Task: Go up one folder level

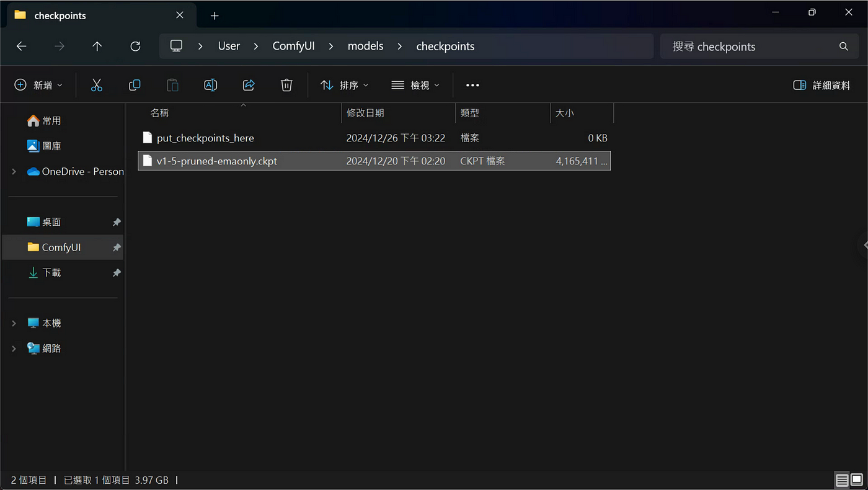Action: tap(97, 47)
